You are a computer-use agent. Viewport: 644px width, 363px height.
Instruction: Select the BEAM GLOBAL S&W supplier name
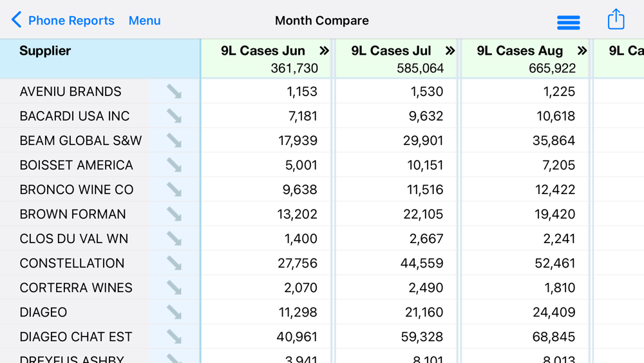point(80,141)
